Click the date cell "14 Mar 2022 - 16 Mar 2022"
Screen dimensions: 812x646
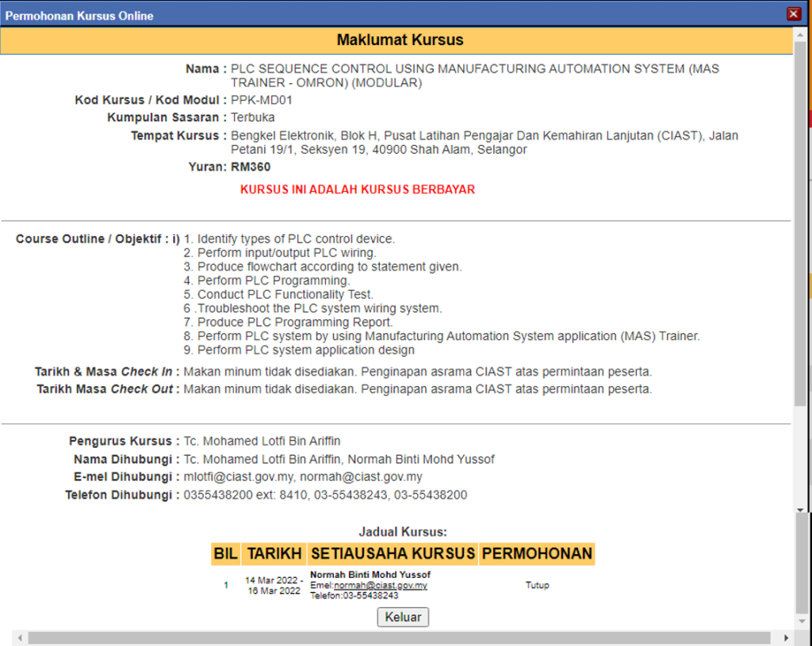[274, 586]
